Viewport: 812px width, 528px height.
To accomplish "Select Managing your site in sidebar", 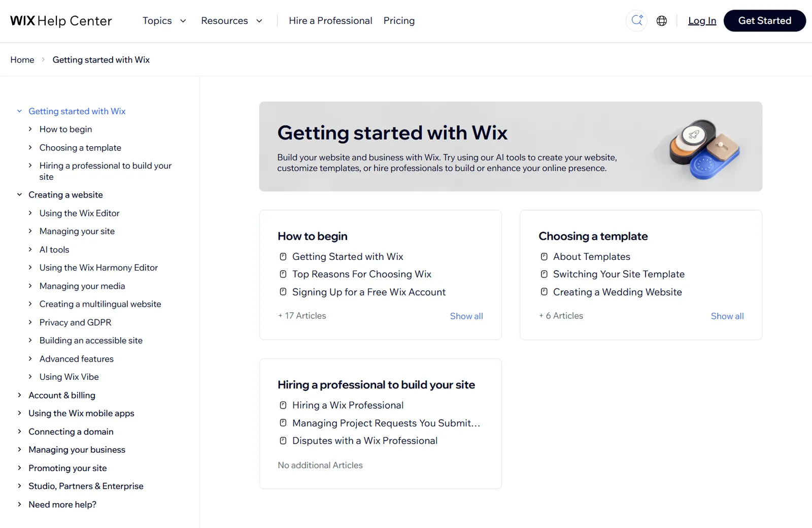I will (x=77, y=231).
